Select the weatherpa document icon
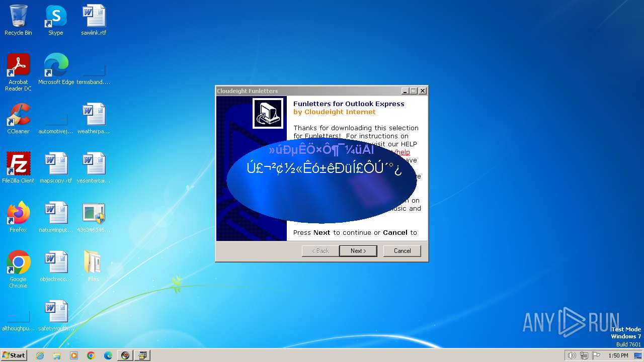Image resolution: width=644 pixels, height=362 pixels. pyautogui.click(x=94, y=119)
